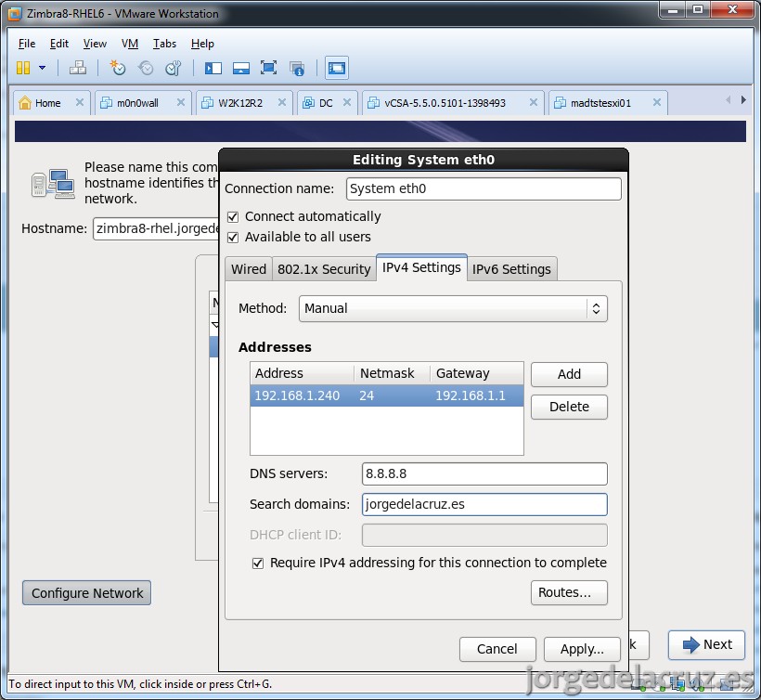The image size is (761, 700).
Task: Click the Apply… button
Action: pos(582,649)
